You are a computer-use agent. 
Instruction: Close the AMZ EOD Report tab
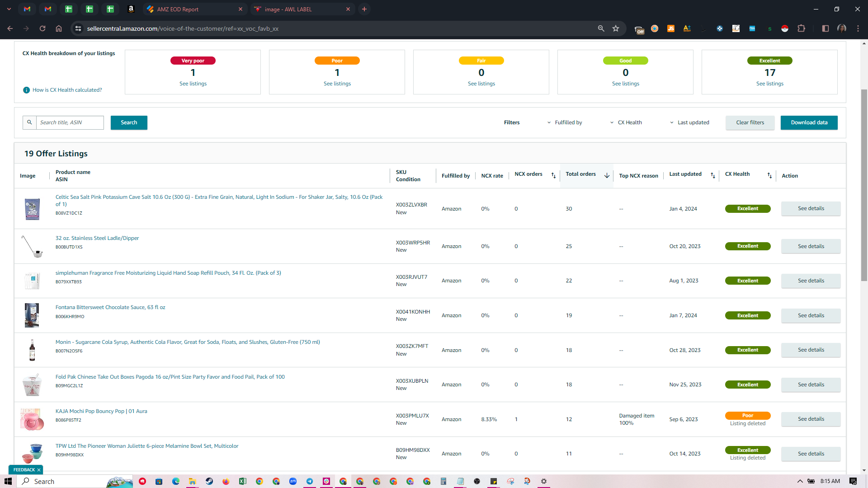coord(241,9)
